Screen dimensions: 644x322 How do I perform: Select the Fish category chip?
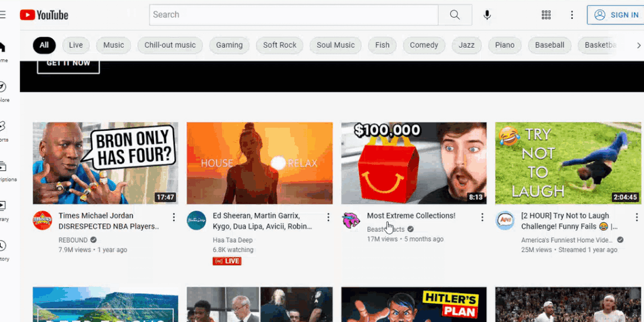382,45
